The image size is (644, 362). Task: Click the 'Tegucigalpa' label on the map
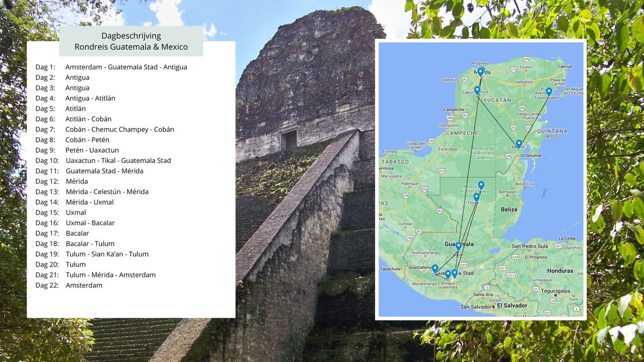click(556, 291)
